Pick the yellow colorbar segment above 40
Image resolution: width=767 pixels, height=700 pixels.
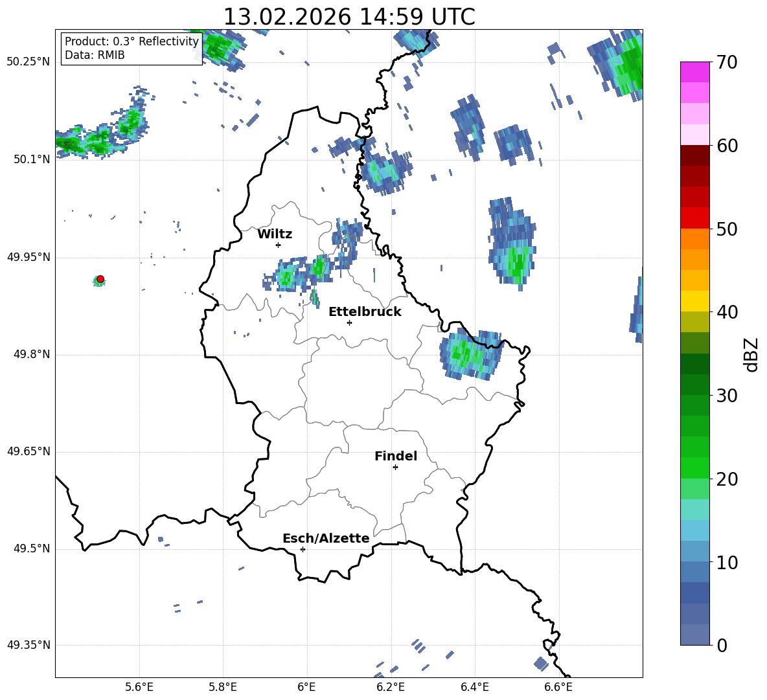coord(694,301)
